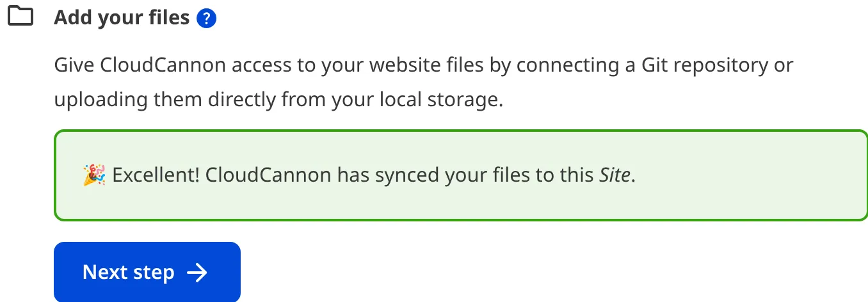
Task: Click the blue help question mark icon
Action: tap(206, 19)
